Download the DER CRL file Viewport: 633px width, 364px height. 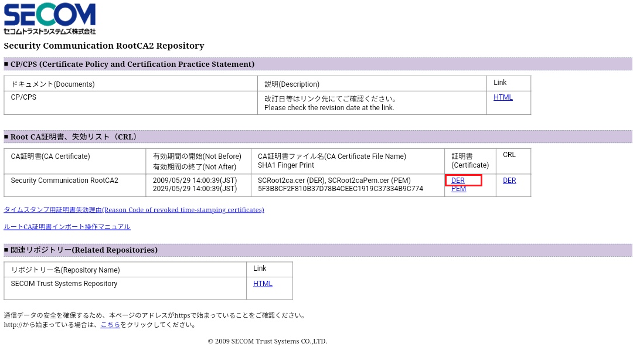pos(509,181)
